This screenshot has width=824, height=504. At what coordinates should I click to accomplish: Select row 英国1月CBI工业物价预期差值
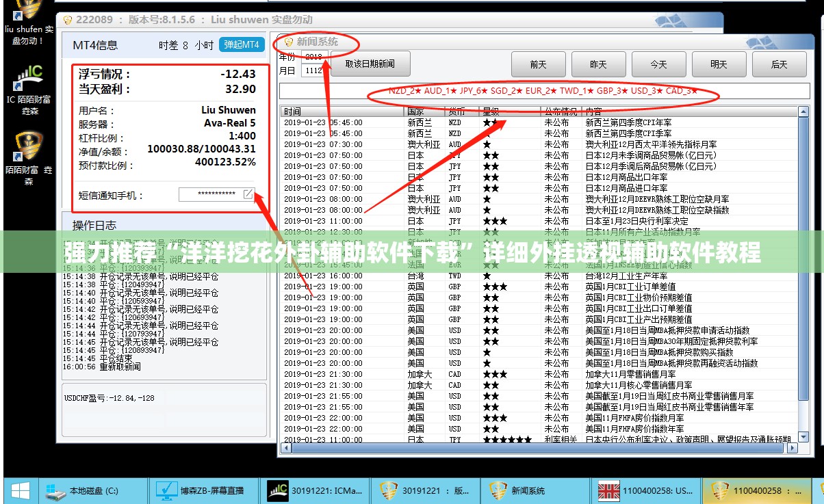pos(539,297)
